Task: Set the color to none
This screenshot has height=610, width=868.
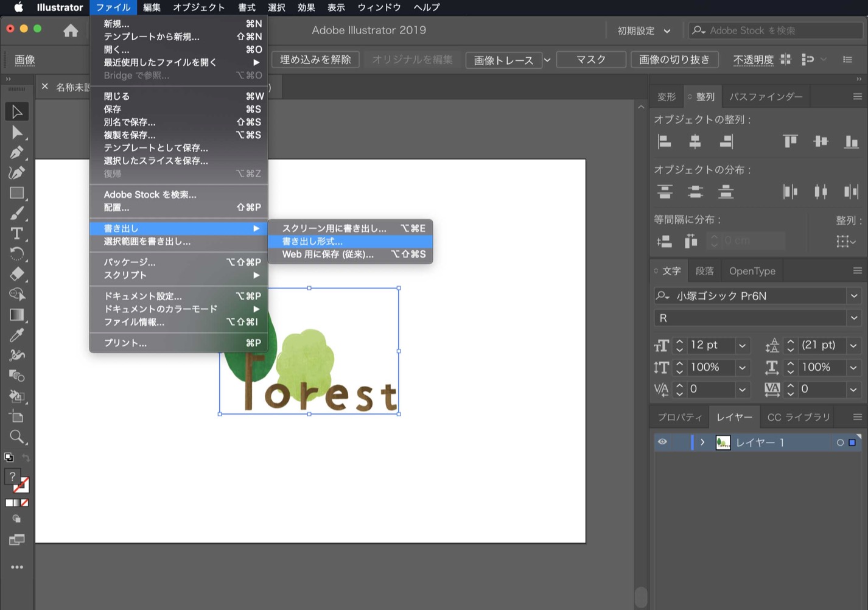Action: (x=25, y=503)
